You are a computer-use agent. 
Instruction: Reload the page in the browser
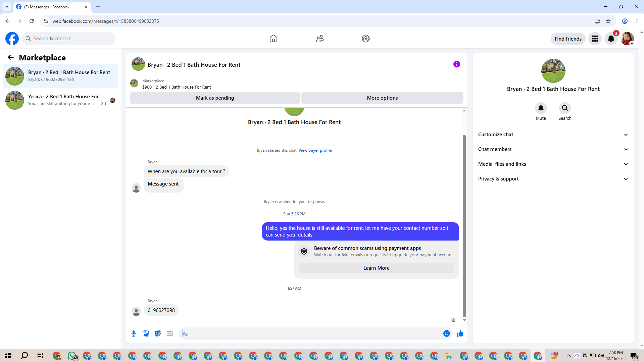(32, 21)
